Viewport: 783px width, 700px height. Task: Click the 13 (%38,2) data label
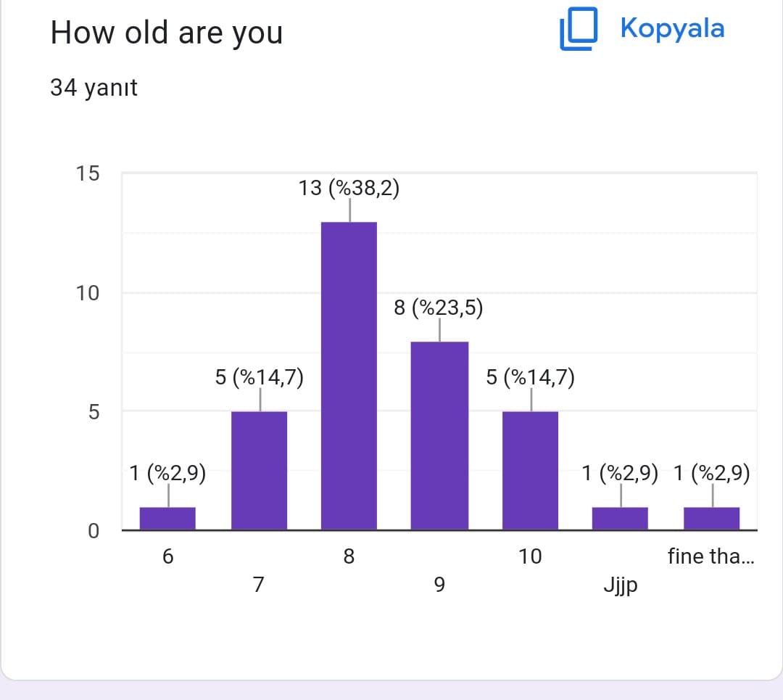tap(349, 189)
